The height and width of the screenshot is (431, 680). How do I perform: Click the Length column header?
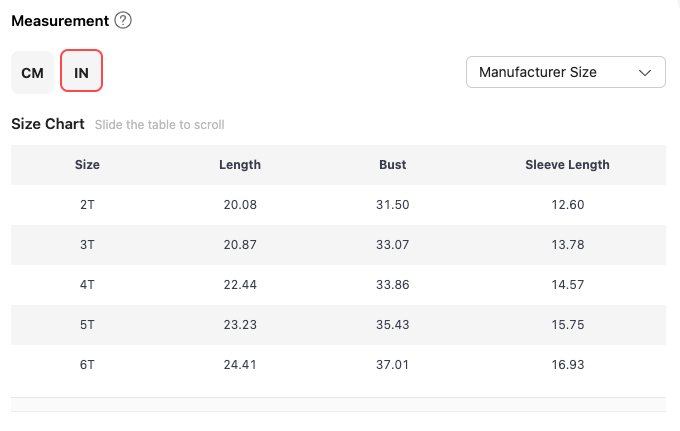pos(240,165)
